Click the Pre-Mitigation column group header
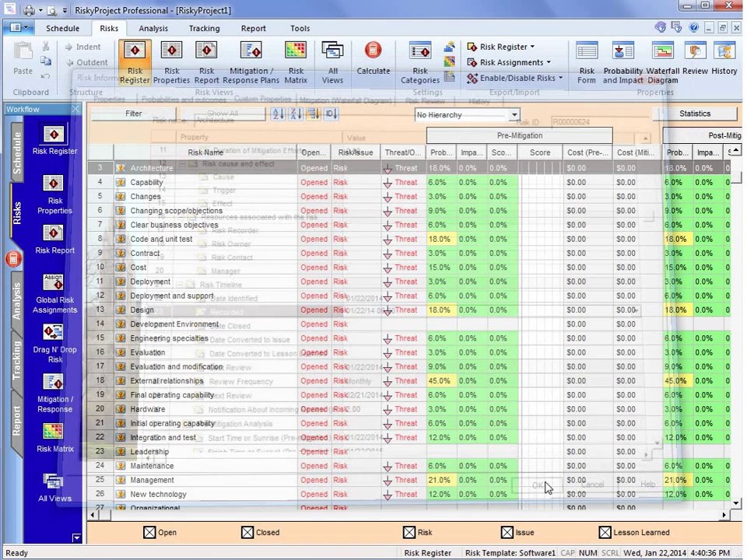The image size is (747, 560). click(x=519, y=135)
